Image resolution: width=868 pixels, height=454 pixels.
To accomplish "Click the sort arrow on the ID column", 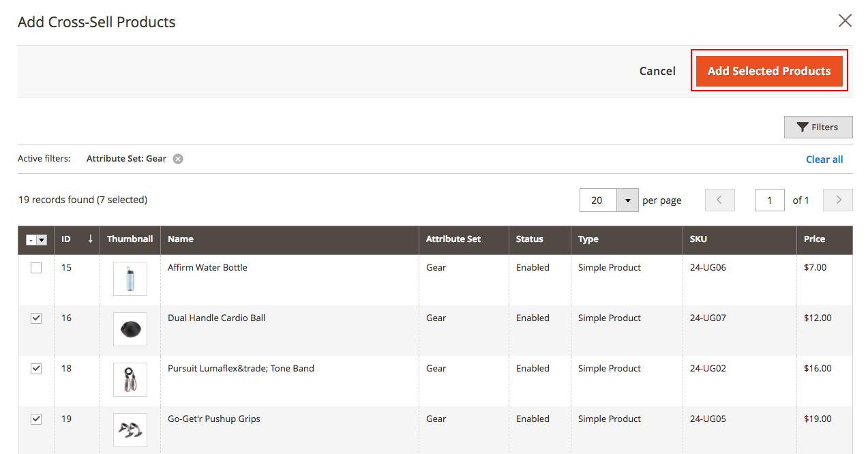I will click(x=90, y=239).
